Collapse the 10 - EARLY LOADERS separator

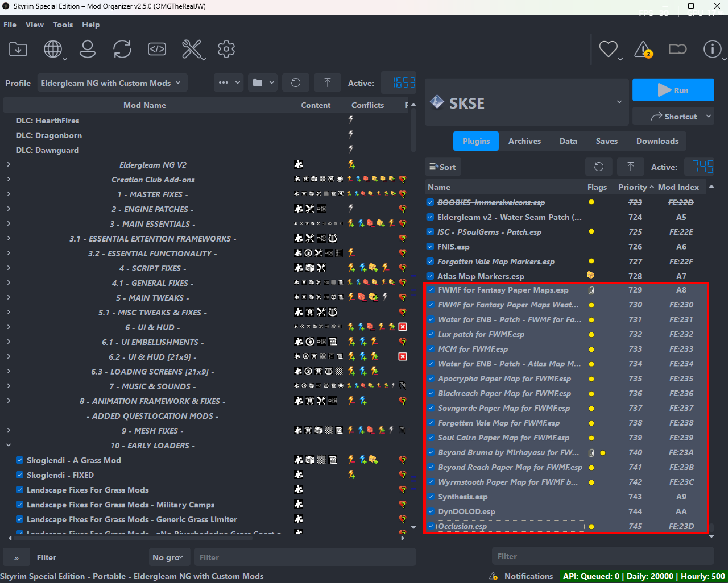tap(9, 445)
